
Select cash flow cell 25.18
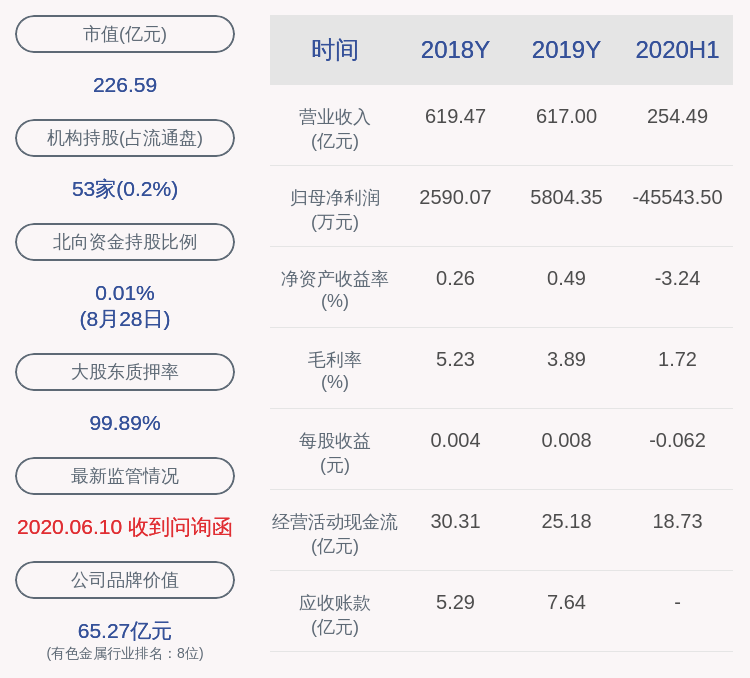tap(566, 521)
